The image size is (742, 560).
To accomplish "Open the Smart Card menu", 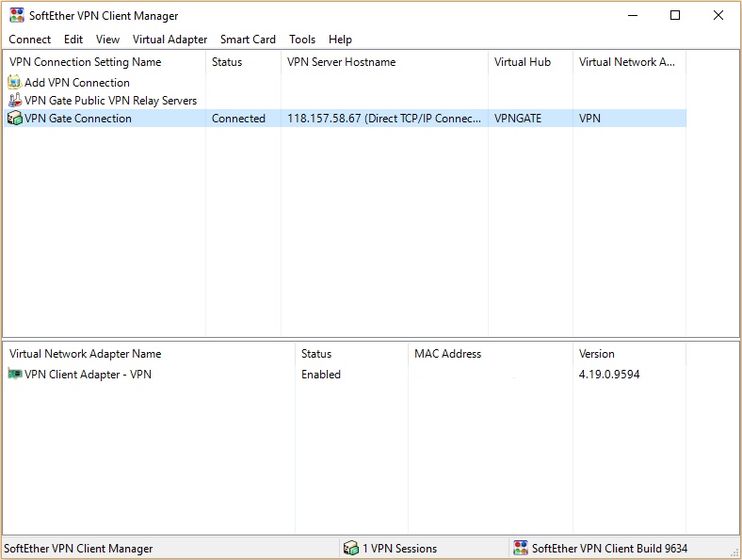I will tap(248, 40).
